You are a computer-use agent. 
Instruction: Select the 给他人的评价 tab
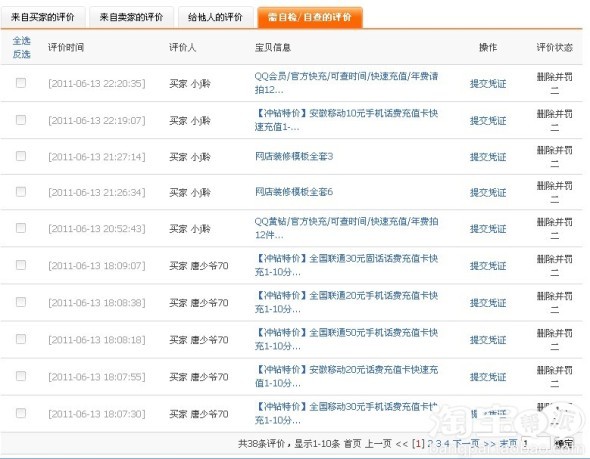tap(215, 17)
